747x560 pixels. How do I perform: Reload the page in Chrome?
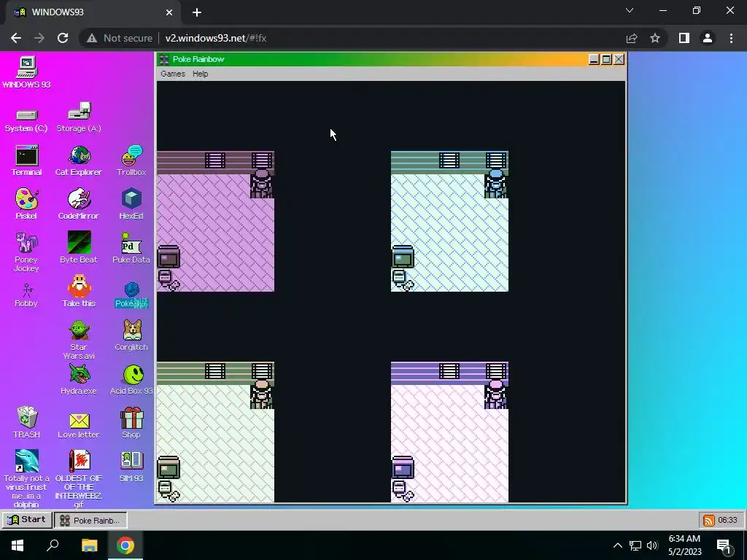(63, 38)
